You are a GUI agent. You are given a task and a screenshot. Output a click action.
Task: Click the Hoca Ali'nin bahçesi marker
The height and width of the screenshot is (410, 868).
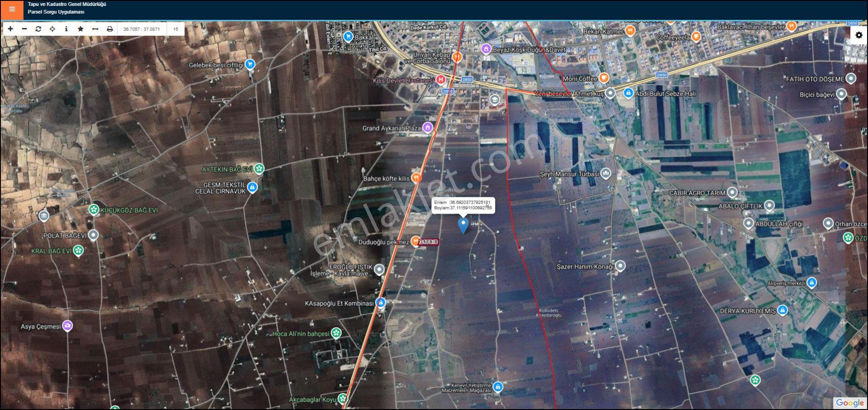pos(336,334)
